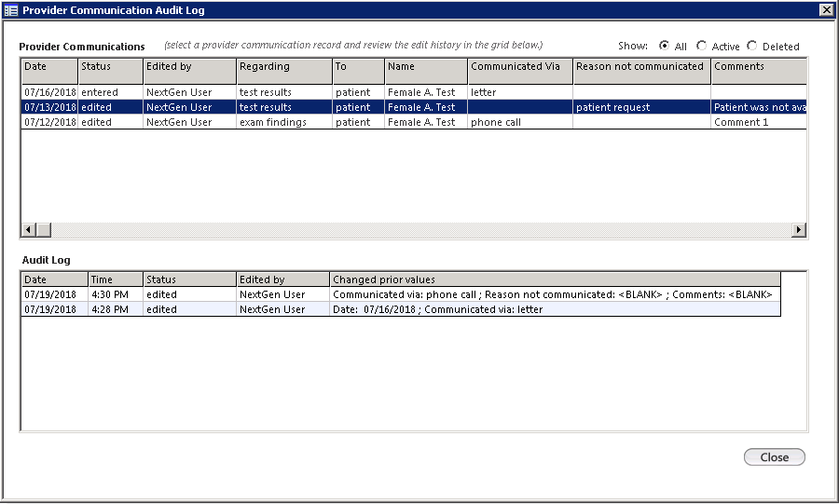Select the 07/12/2018 communication record
The height and width of the screenshot is (504, 839).
click(x=414, y=122)
